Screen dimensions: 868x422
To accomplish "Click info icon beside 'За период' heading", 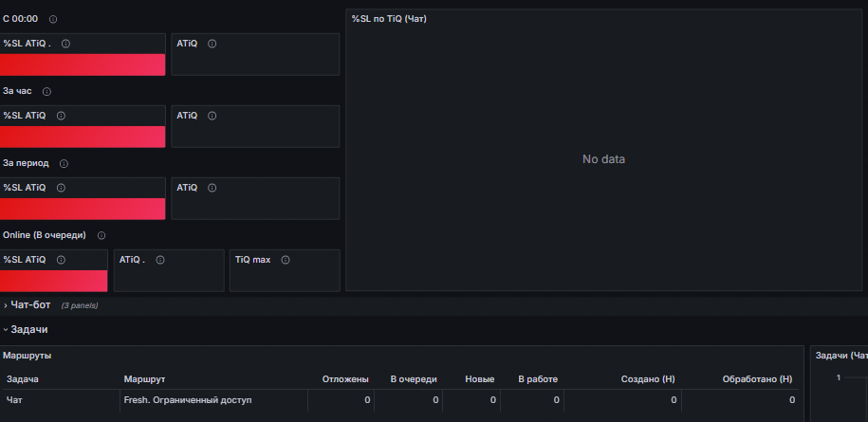I will tap(65, 164).
